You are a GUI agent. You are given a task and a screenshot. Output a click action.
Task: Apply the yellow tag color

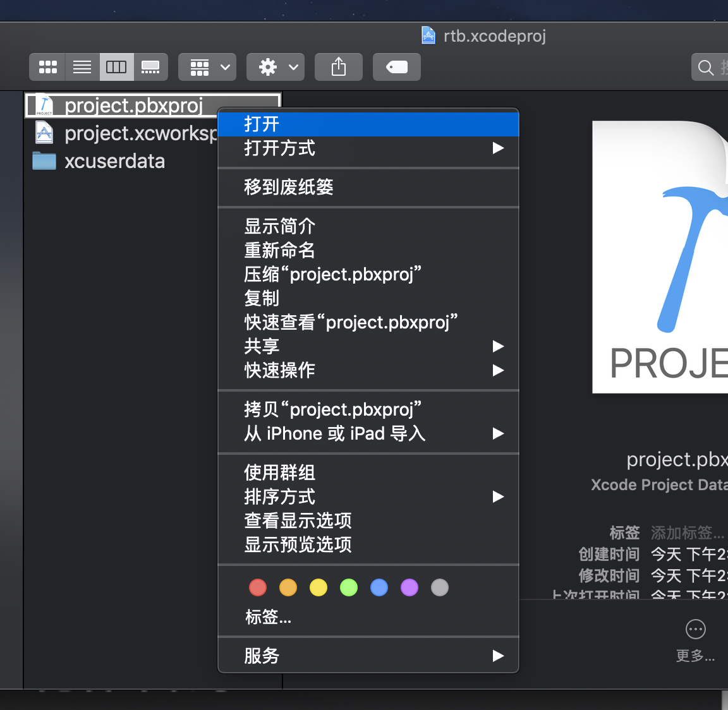tap(318, 587)
